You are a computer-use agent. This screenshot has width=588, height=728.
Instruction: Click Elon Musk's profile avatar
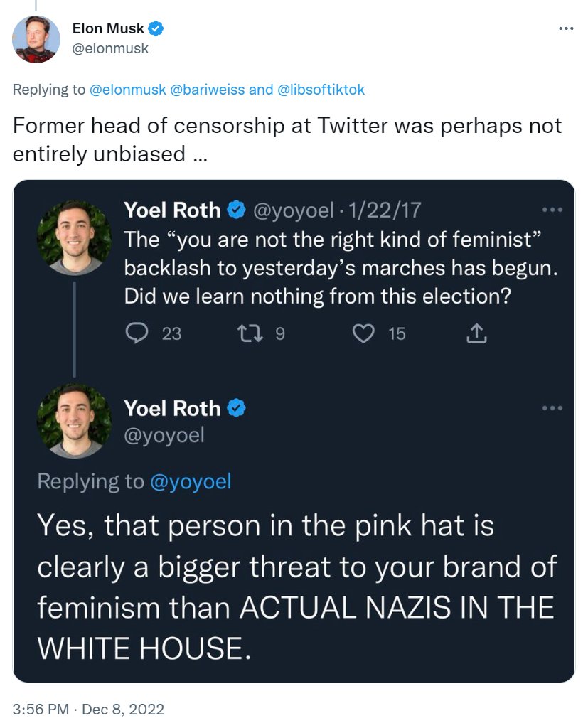click(36, 39)
